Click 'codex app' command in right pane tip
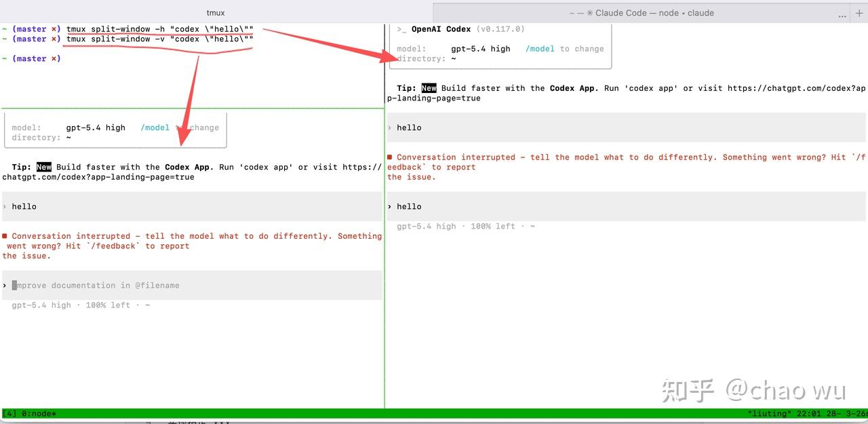 (648, 88)
